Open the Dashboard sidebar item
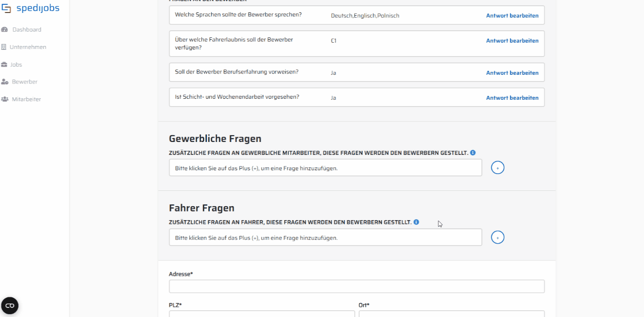 pos(26,30)
